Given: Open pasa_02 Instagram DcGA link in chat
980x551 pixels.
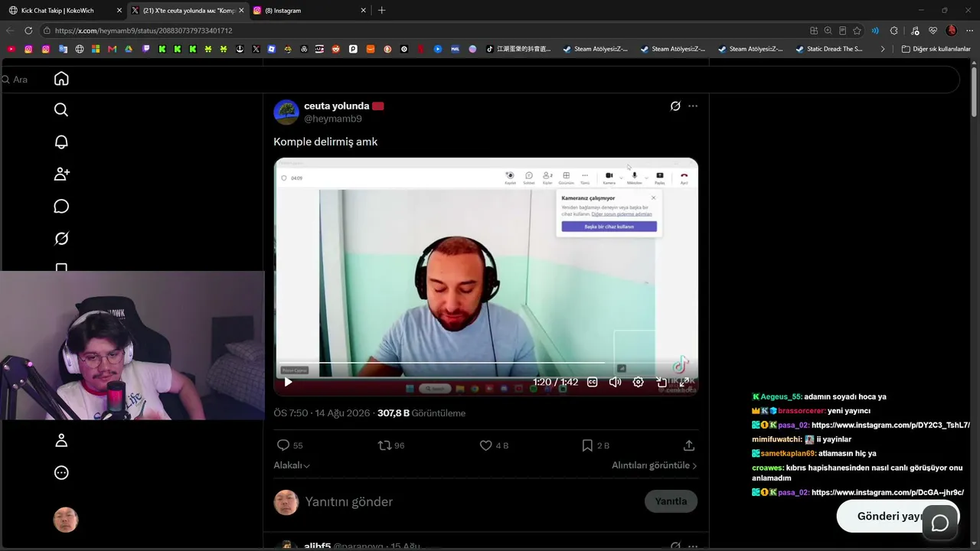Looking at the screenshot, I should point(887,493).
